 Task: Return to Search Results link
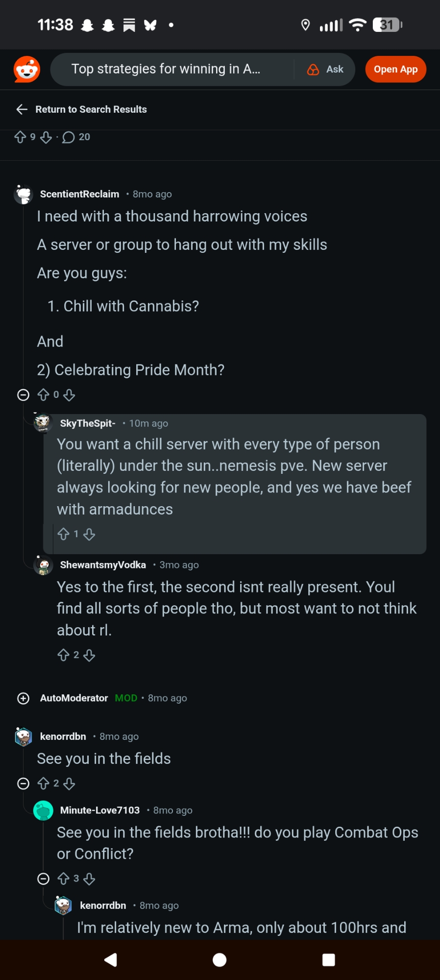click(91, 109)
